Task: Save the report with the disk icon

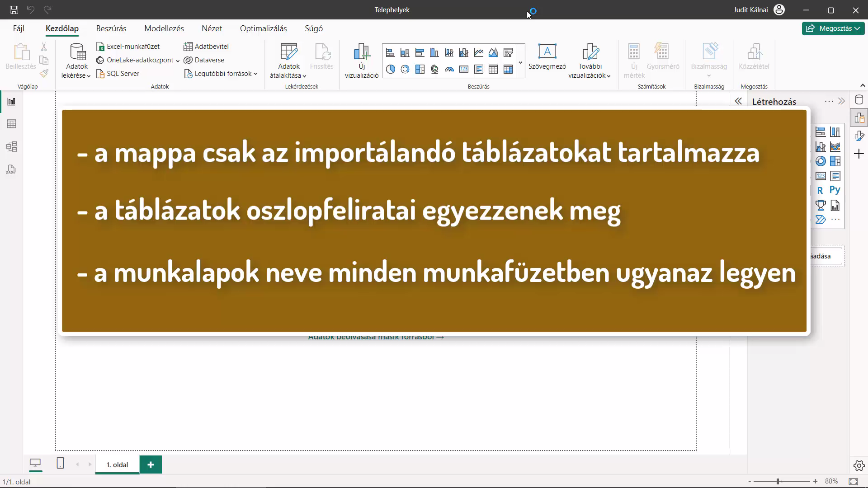Action: pos(14,9)
